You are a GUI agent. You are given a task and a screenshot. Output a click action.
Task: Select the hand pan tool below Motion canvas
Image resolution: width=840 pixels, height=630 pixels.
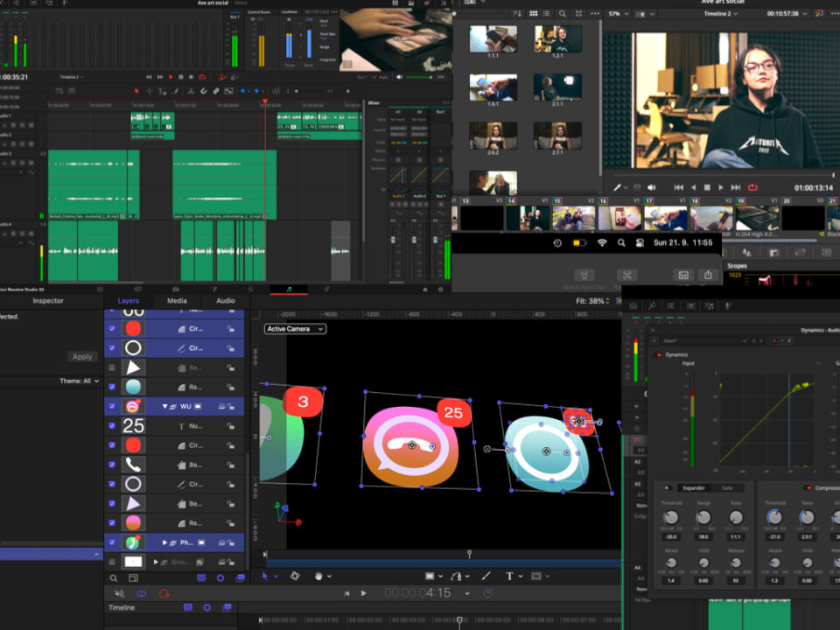coord(318,577)
